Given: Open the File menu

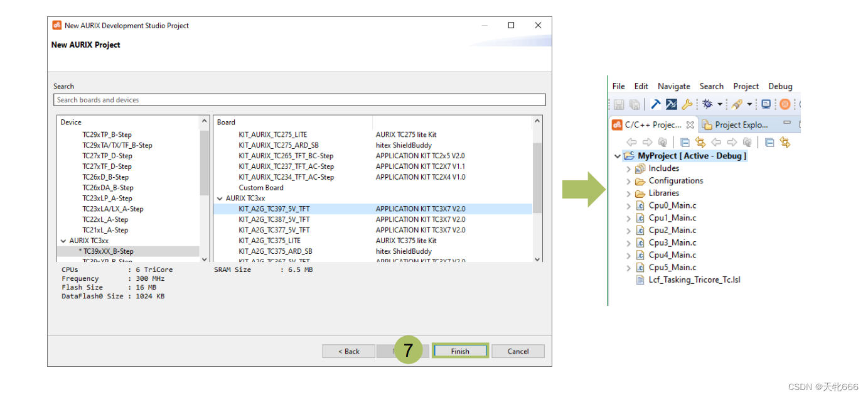Looking at the screenshot, I should pyautogui.click(x=619, y=86).
